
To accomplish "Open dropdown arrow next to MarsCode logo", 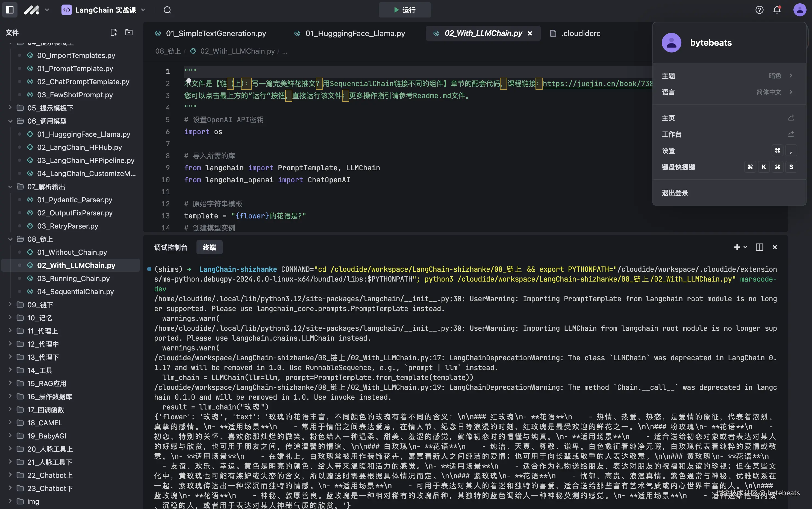I will [x=47, y=10].
